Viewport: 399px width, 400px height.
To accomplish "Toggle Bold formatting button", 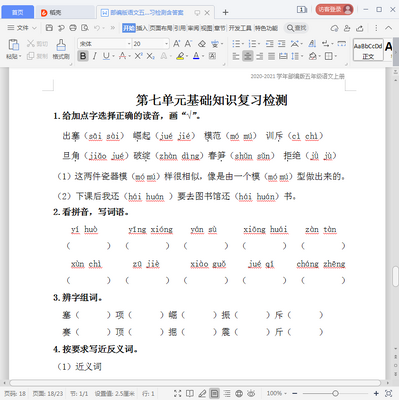I will pyautogui.click(x=83, y=56).
